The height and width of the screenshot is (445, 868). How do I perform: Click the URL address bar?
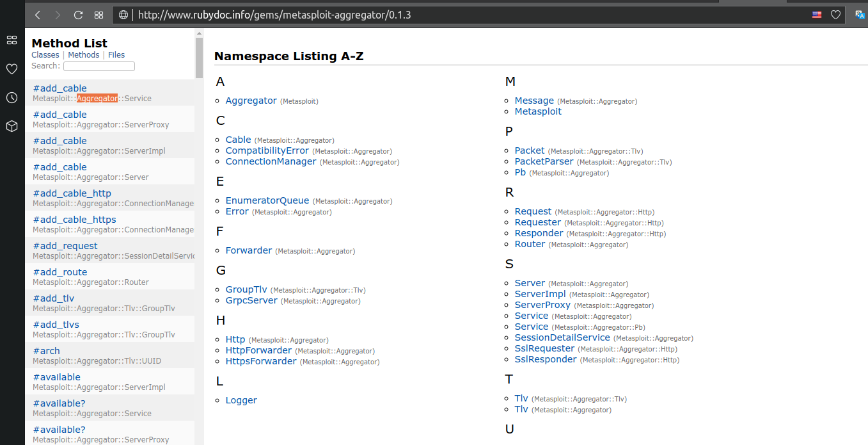pyautogui.click(x=448, y=15)
